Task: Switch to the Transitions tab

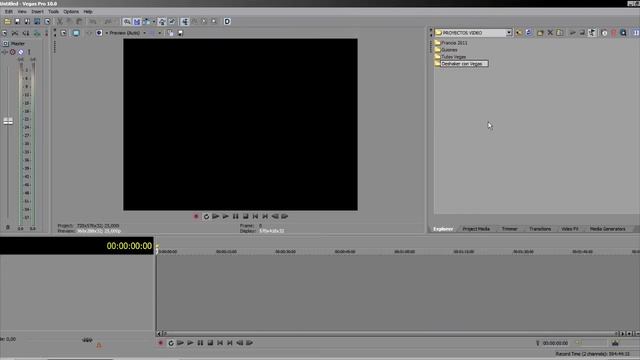Action: (x=540, y=229)
